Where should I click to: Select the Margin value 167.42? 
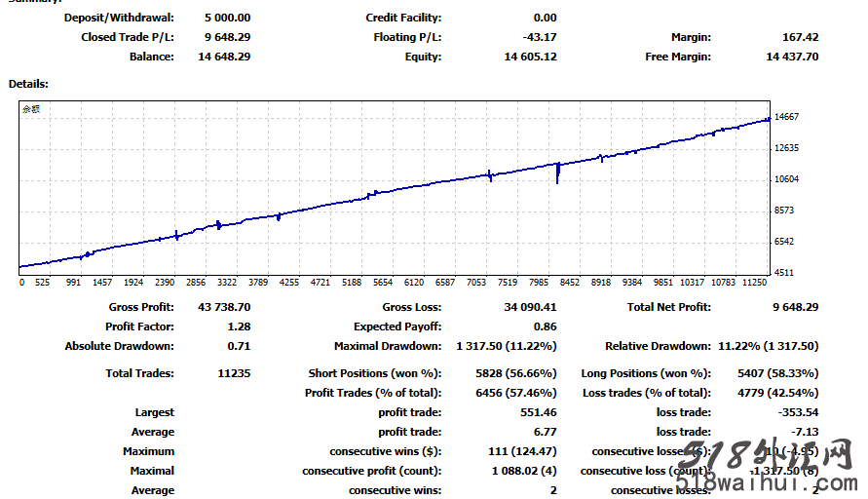tap(801, 37)
